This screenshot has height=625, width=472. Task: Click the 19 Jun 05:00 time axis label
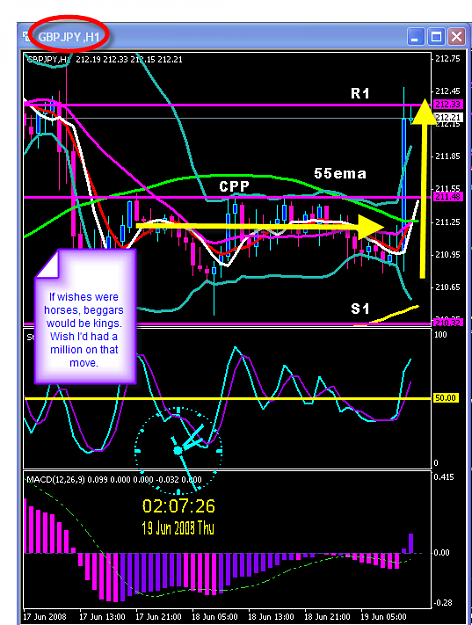(384, 617)
